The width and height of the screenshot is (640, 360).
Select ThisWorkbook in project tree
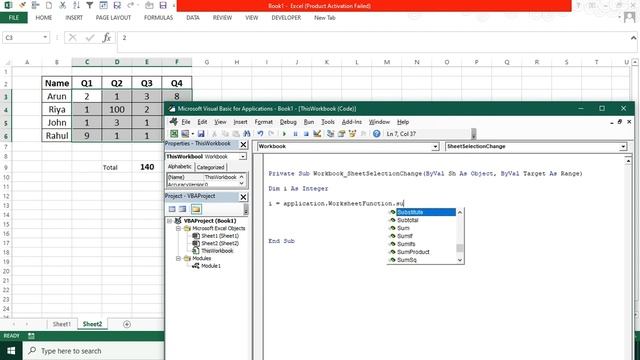[x=217, y=251]
